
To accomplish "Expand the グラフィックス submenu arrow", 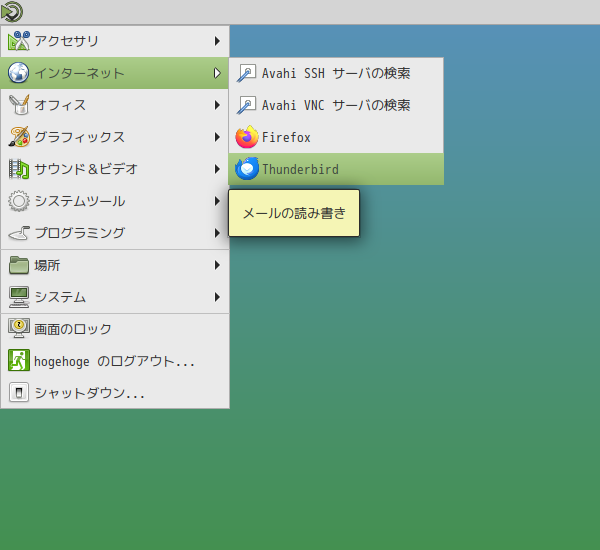I will (x=217, y=137).
